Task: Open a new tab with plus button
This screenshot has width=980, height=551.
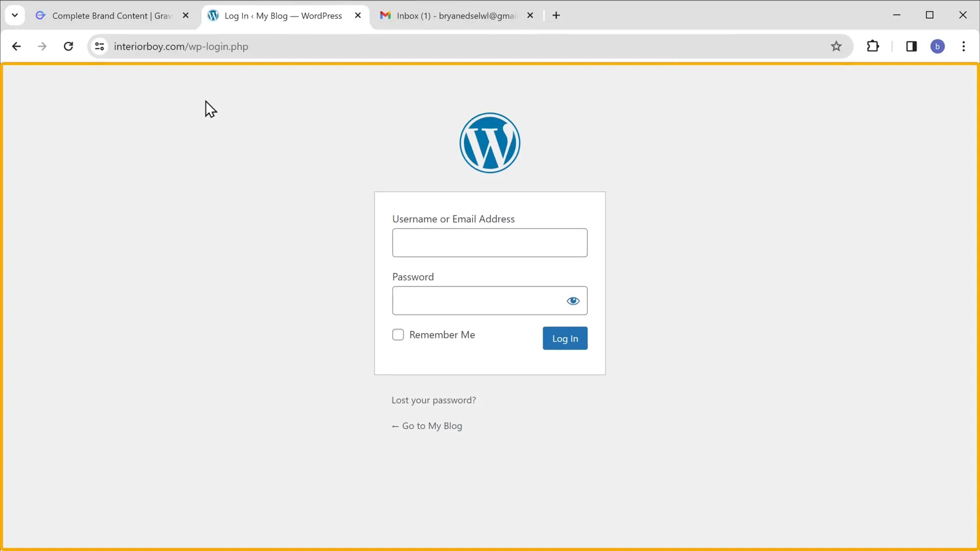Action: coord(556,15)
